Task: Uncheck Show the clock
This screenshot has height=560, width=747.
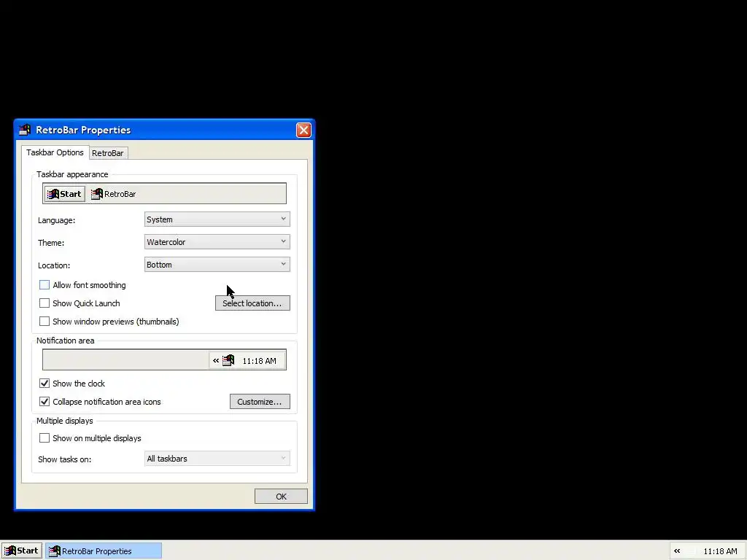Action: point(44,384)
